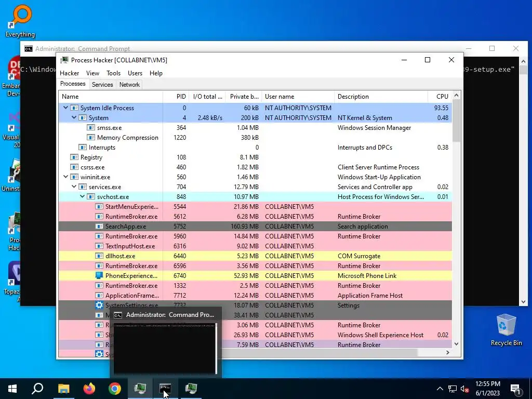Collapse the services.exe tree node
This screenshot has width=532, height=399.
tap(74, 187)
